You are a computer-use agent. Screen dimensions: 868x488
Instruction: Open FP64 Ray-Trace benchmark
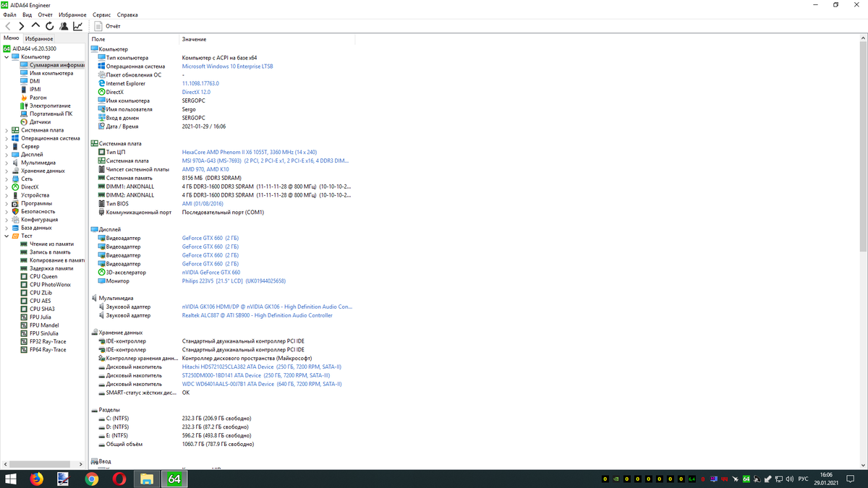pyautogui.click(x=48, y=350)
